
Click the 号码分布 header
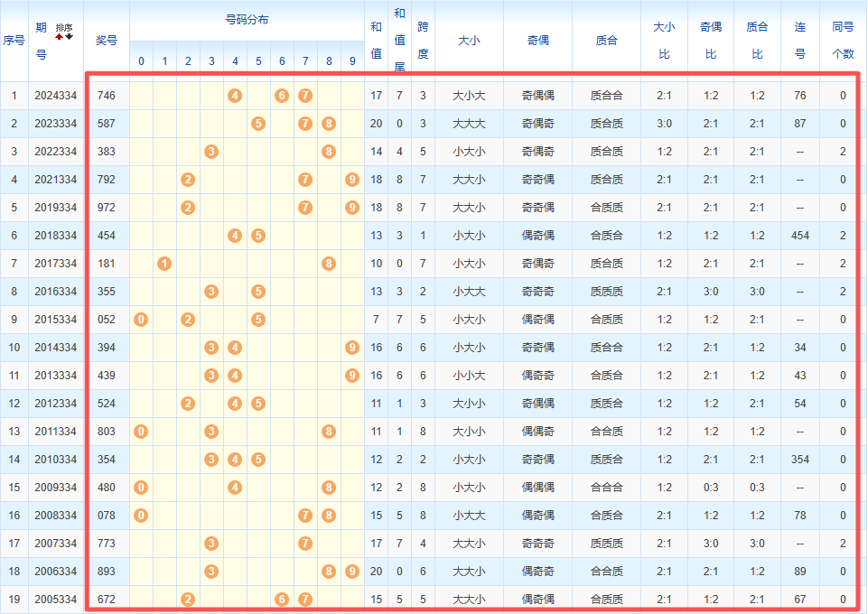coord(247,20)
